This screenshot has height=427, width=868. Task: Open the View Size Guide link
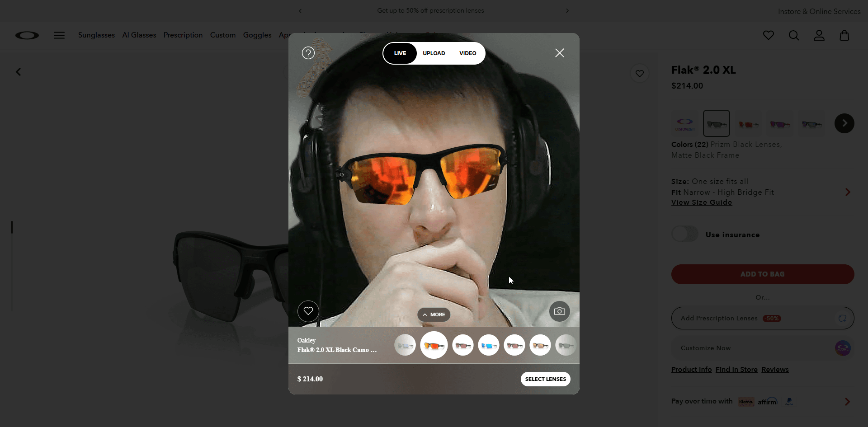(701, 202)
